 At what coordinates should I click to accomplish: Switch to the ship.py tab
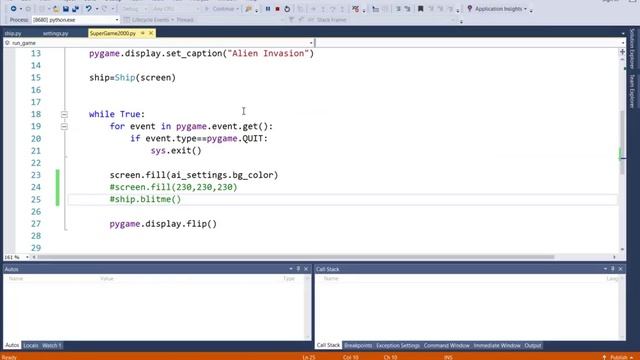click(x=13, y=33)
